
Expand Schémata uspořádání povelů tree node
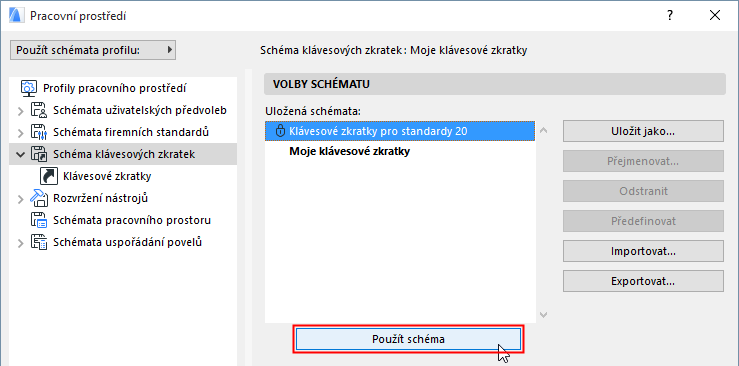(x=20, y=243)
